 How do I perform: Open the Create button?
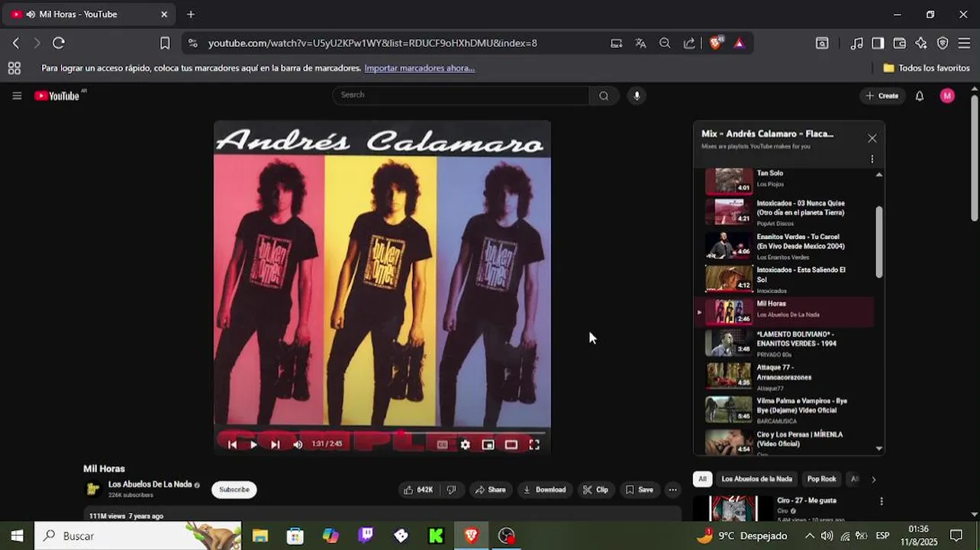coord(882,95)
